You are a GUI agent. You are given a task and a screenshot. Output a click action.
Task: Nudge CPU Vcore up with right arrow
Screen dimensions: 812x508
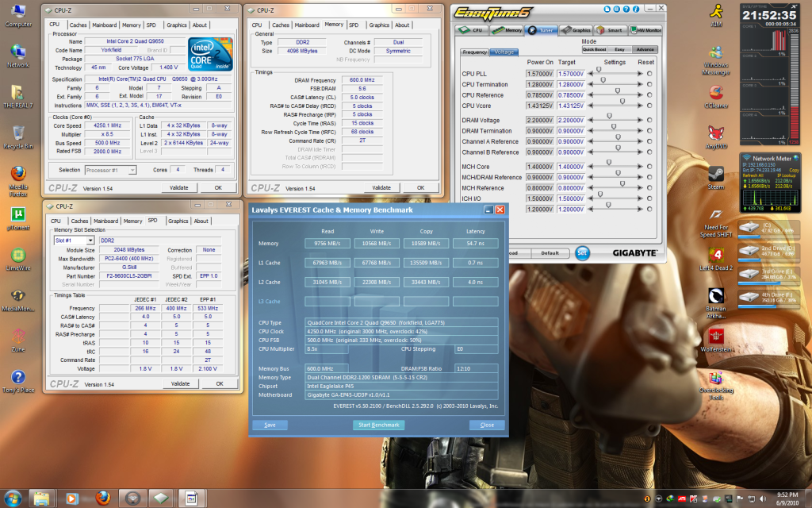(640, 106)
